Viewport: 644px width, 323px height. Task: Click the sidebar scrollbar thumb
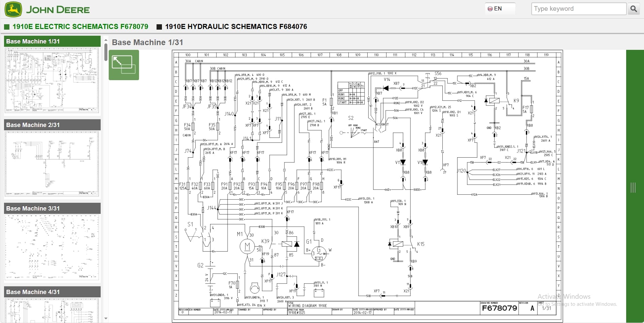coord(106,52)
